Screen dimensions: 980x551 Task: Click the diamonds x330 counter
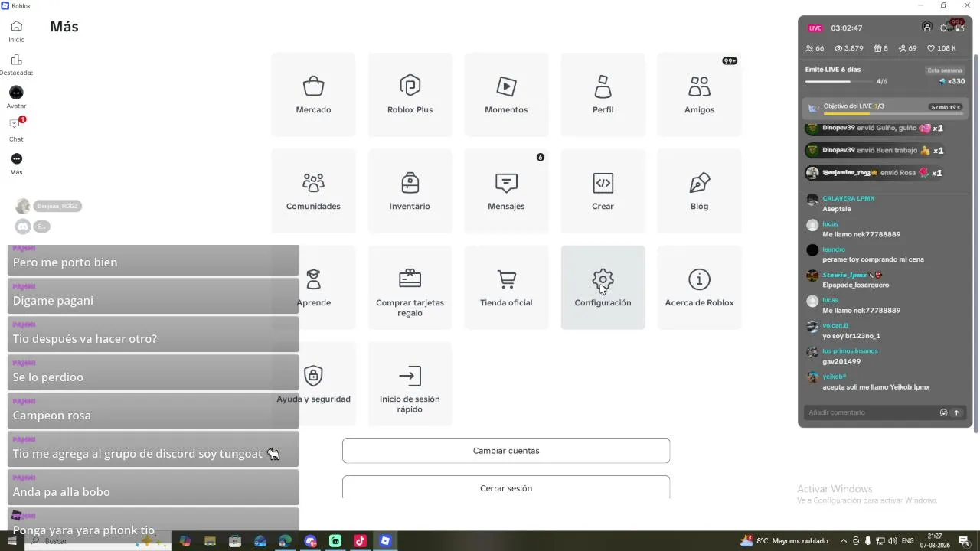[x=952, y=81]
